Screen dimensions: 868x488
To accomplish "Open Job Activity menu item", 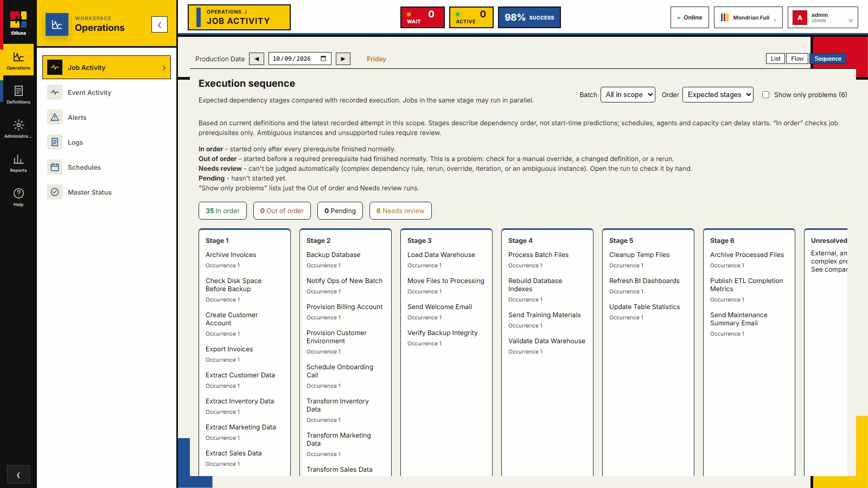I will click(x=107, y=68).
